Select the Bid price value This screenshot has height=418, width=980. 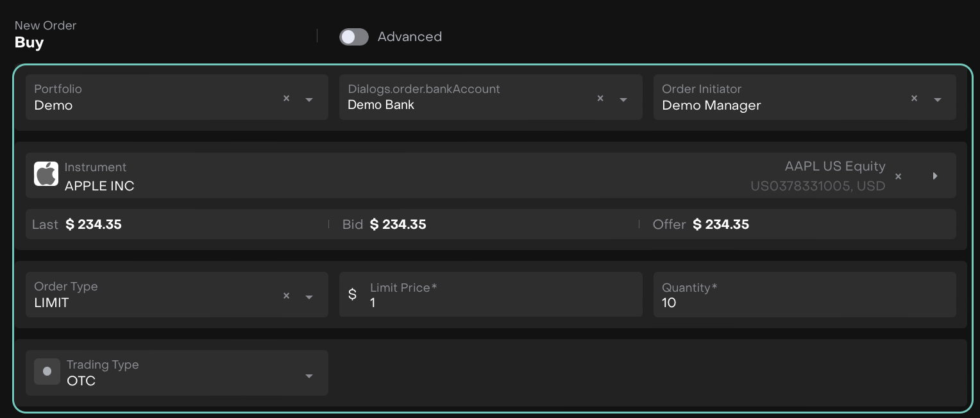coord(398,224)
